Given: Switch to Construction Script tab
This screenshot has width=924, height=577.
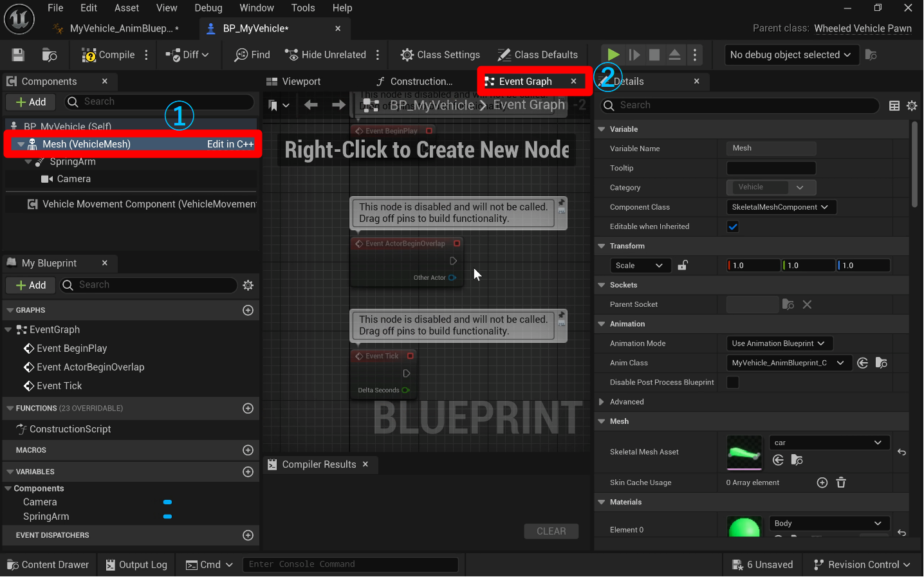Looking at the screenshot, I should point(414,82).
